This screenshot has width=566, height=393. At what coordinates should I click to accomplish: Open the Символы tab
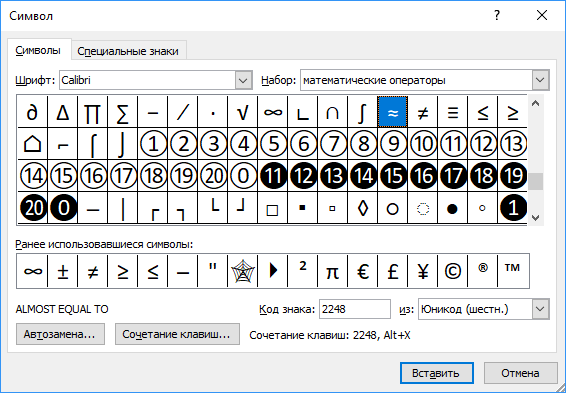(x=38, y=50)
